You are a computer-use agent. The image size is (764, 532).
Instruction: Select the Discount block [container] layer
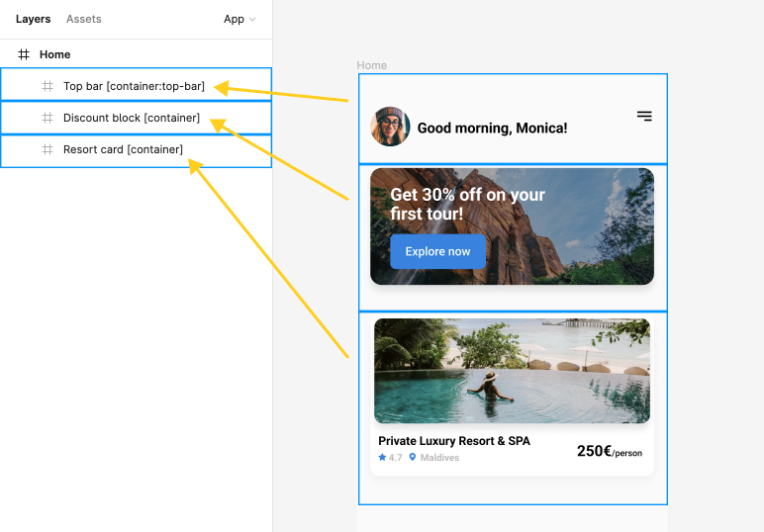(x=136, y=118)
